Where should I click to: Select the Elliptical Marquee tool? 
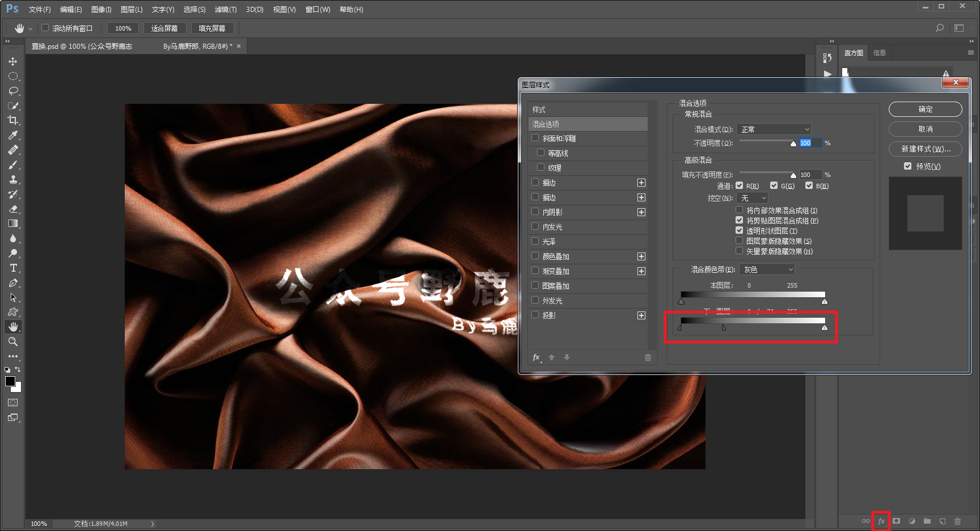pos(13,76)
